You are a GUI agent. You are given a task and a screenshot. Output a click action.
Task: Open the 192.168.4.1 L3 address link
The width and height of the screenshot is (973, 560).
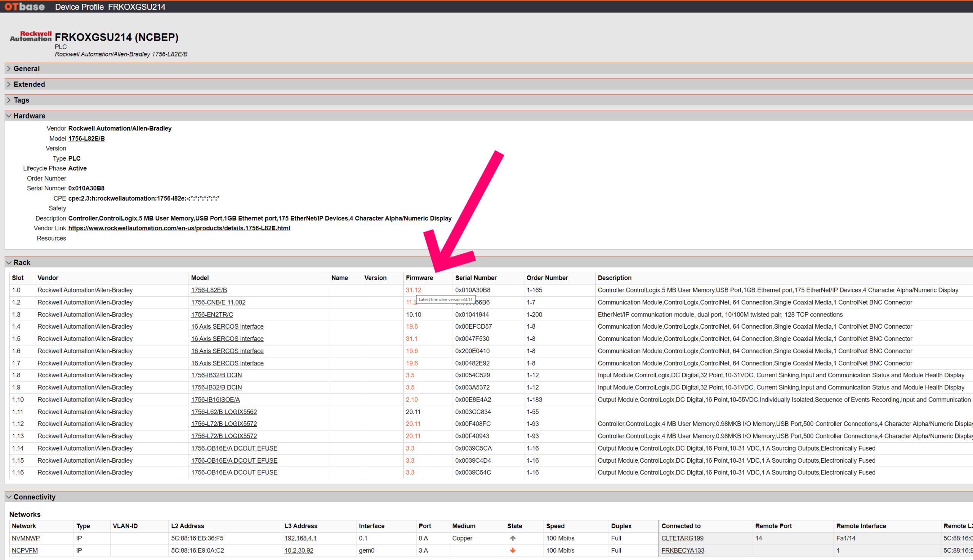301,538
